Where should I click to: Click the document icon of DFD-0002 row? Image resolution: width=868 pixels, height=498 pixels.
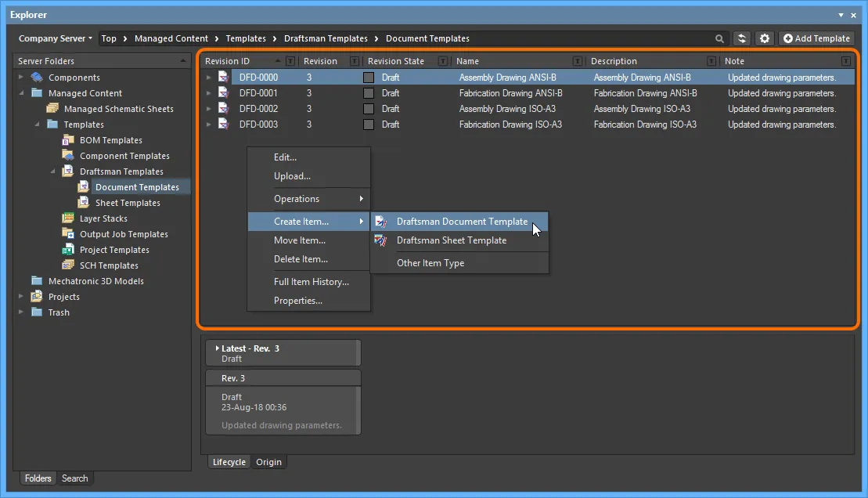point(223,108)
